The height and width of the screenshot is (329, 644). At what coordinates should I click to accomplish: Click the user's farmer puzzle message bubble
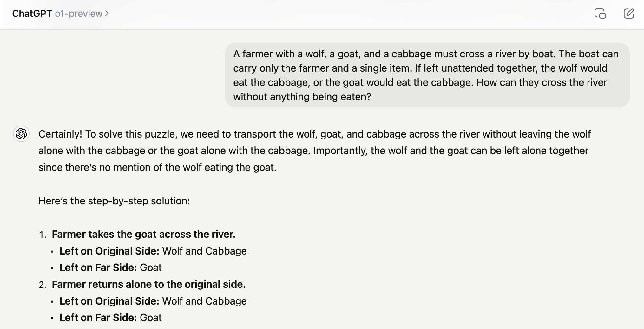427,75
